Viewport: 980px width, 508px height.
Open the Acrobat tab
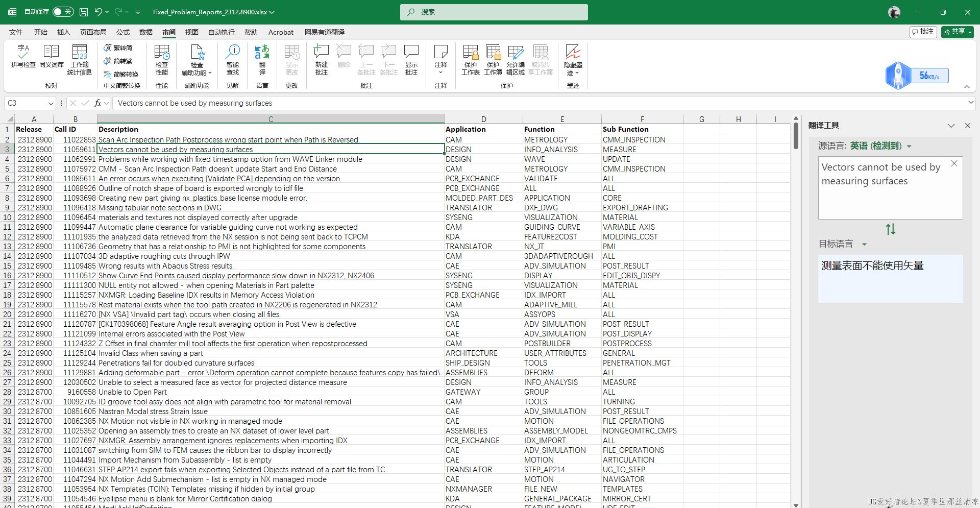(281, 32)
